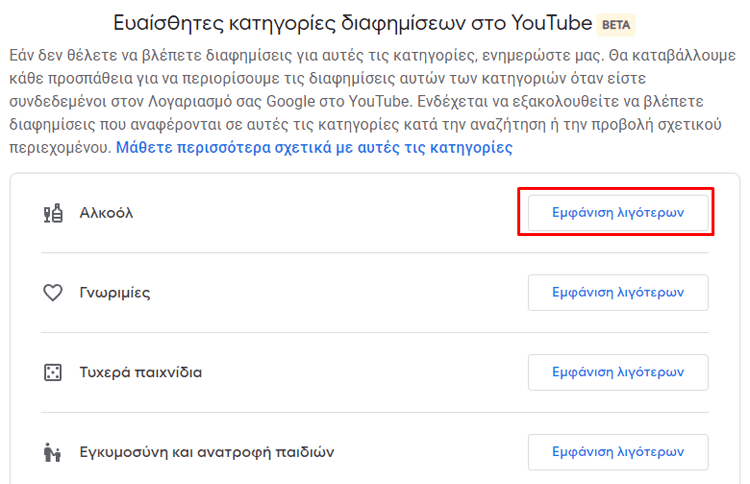
Task: Click the dice icon for Τυχερά παιχνίδια
Action: 53,372
